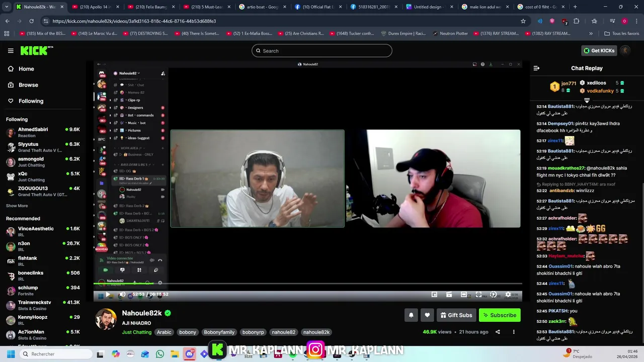Open video player settings gear

pyautogui.click(x=508, y=295)
